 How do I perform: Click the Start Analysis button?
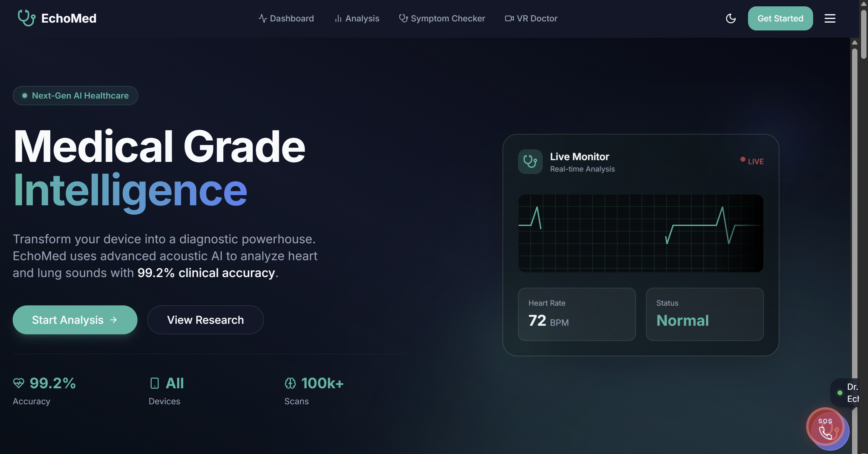[75, 320]
